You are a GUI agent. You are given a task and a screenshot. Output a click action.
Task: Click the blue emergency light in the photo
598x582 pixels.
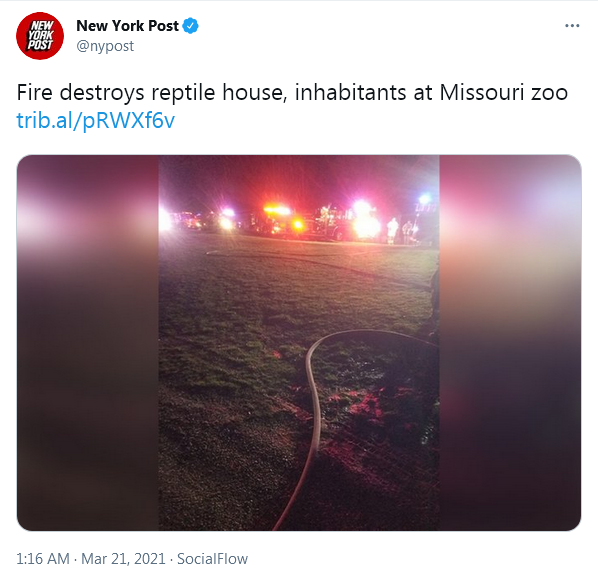pos(424,199)
